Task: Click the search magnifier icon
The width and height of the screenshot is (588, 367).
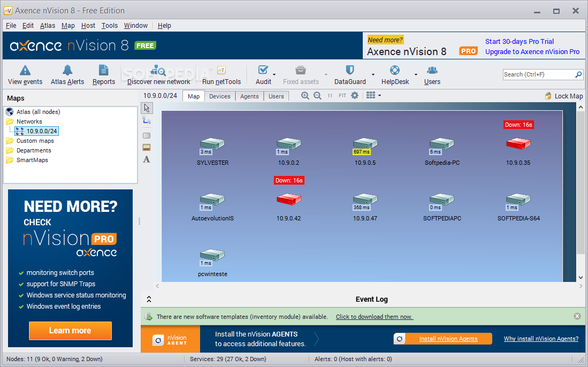Action: tap(578, 74)
